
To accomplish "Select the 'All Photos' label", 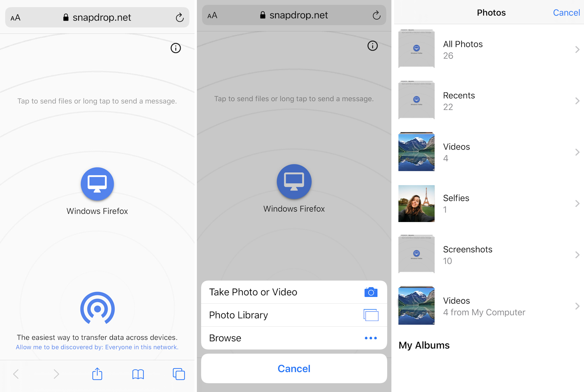I will click(463, 44).
